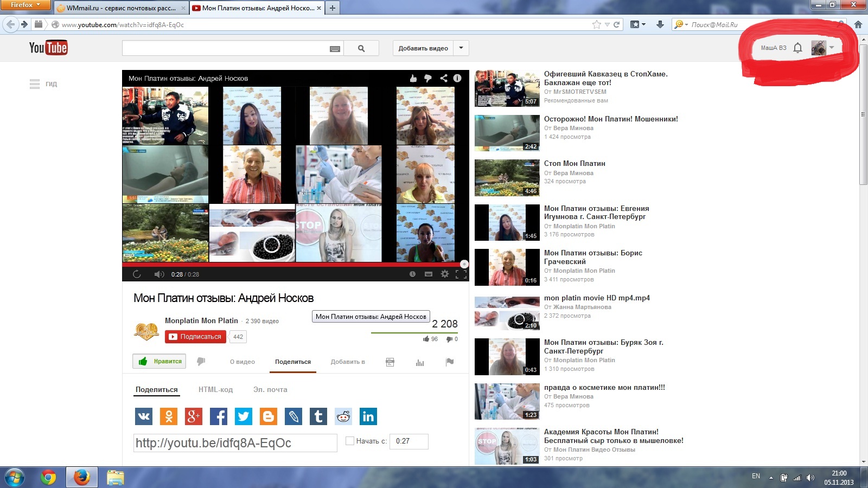Image resolution: width=868 pixels, height=488 pixels.
Task: Open the player settings gear
Action: click(445, 274)
